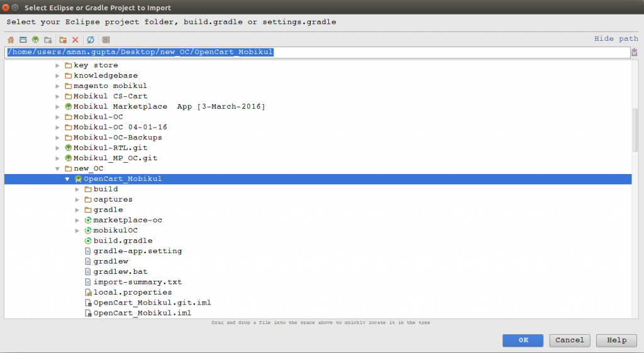The height and width of the screenshot is (353, 644).
Task: Expand the mobikulOC module arrow
Action: pyautogui.click(x=77, y=231)
